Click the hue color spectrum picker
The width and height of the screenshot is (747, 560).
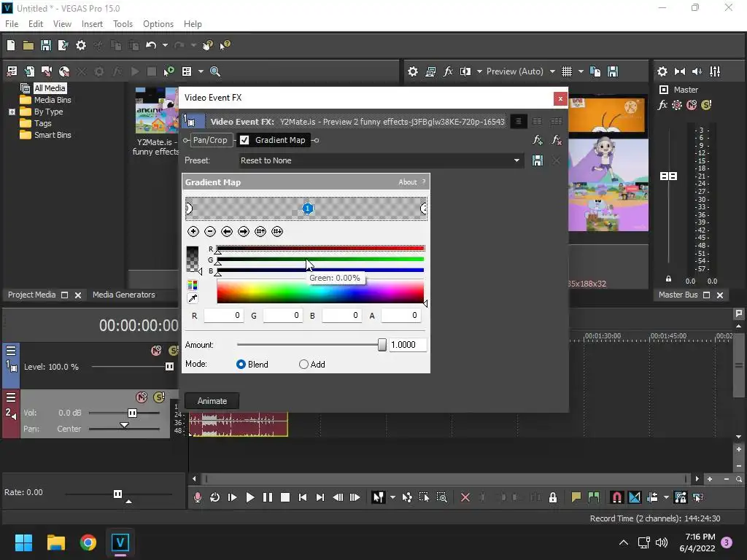pos(320,292)
